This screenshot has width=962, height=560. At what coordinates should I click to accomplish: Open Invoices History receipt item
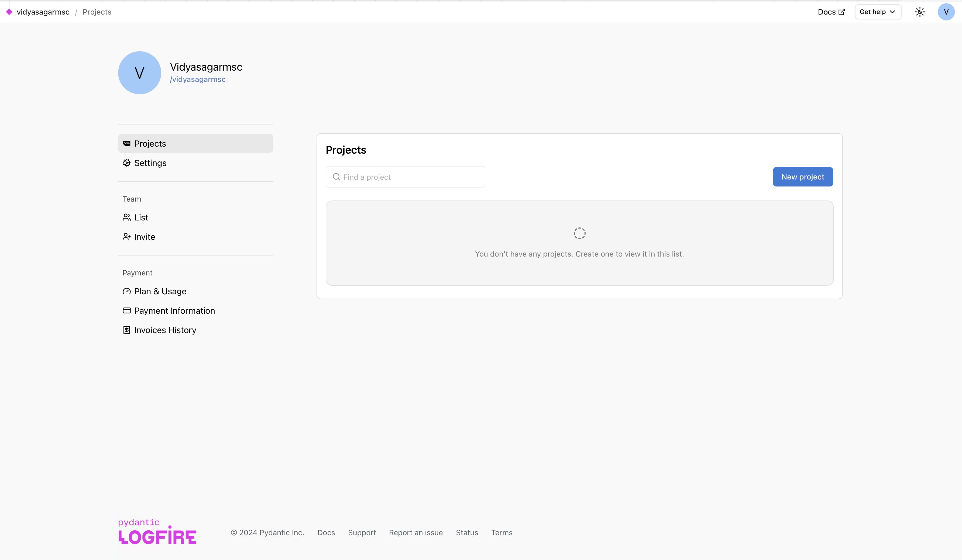tap(165, 330)
